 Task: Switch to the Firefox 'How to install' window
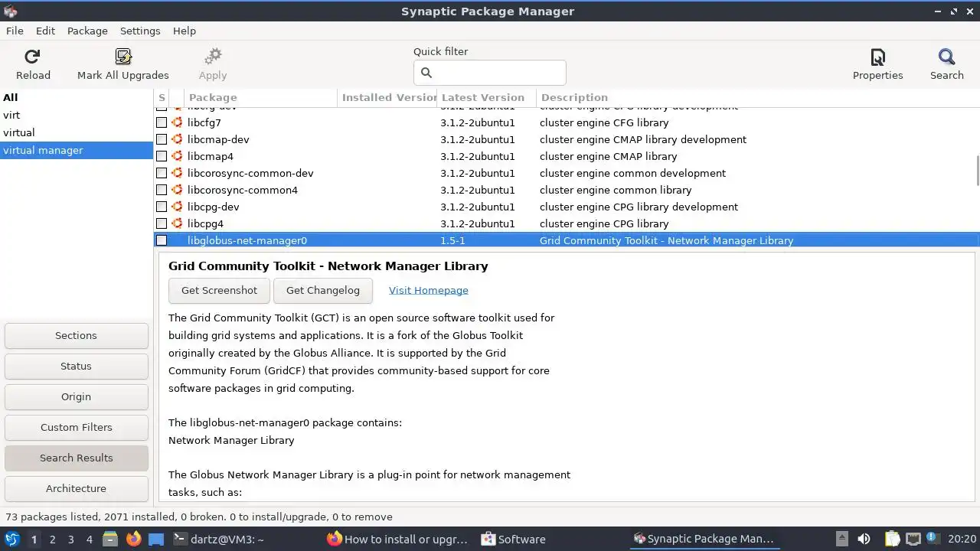397,539
